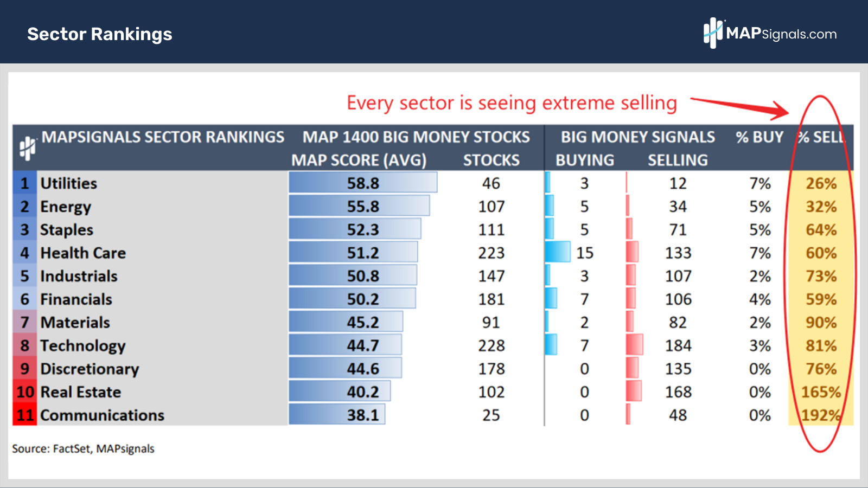The image size is (868, 488).
Task: Click the BIG MONEY SIGNALS header
Action: click(x=638, y=137)
